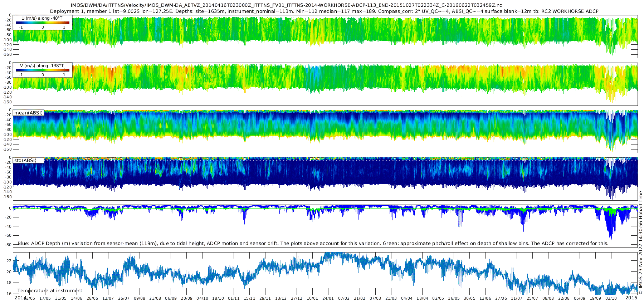Screen dimensions: 644x304
Task: Click the V velocity plot panel
Action: [x=325, y=84]
